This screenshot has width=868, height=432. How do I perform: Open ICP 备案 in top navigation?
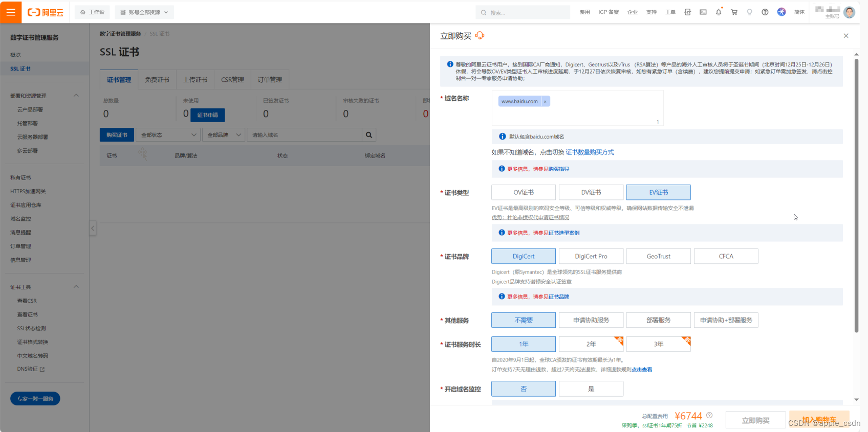point(609,12)
